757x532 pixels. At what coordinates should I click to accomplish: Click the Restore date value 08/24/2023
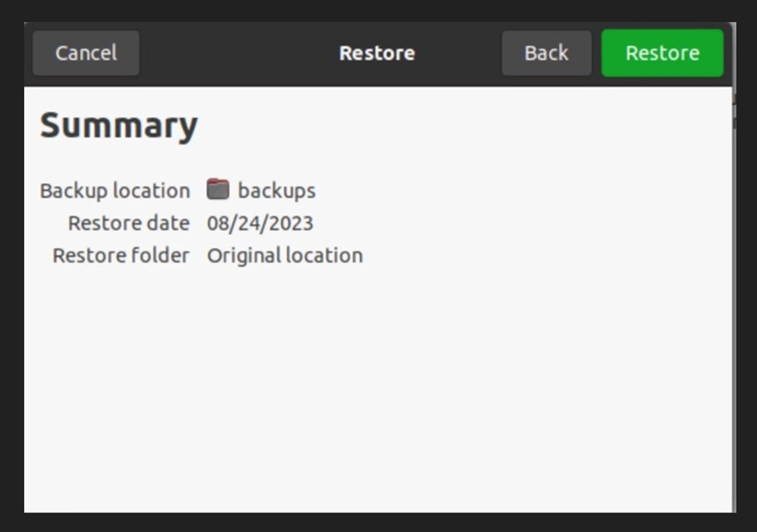pos(260,223)
